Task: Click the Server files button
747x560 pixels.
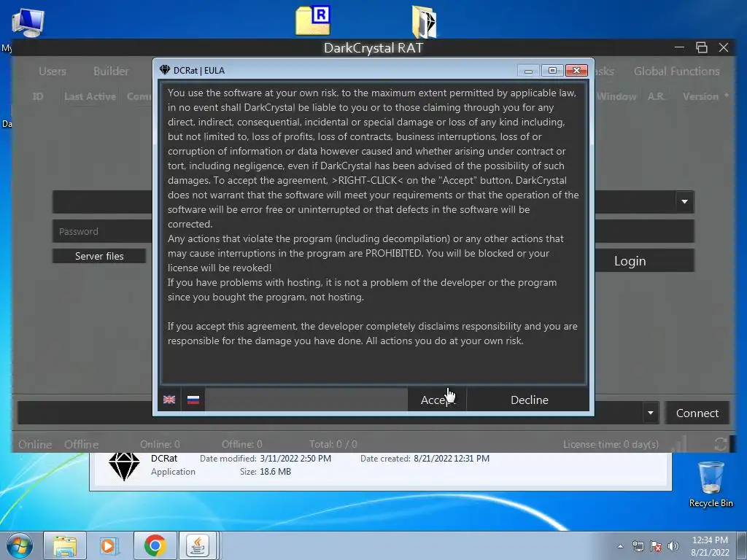Action: [x=99, y=256]
